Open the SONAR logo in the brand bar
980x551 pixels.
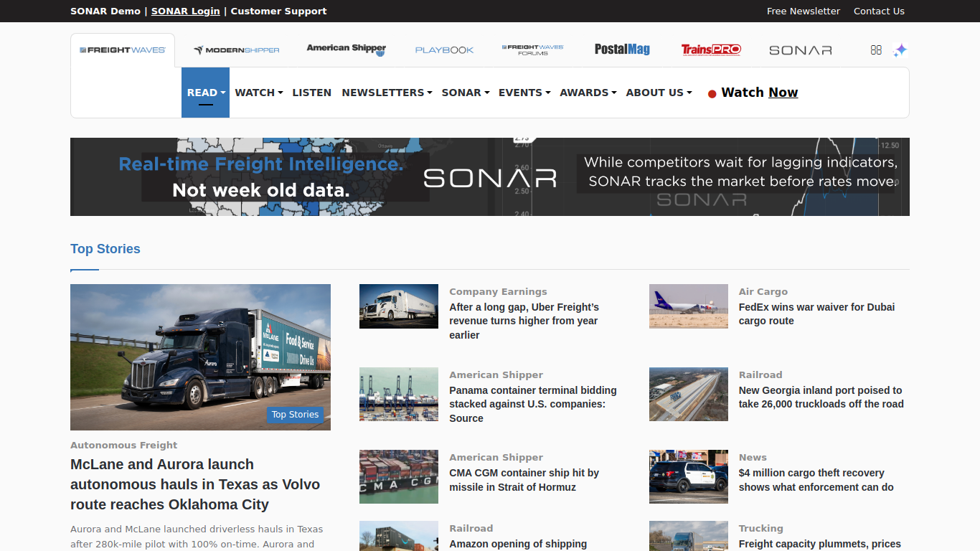coord(801,50)
